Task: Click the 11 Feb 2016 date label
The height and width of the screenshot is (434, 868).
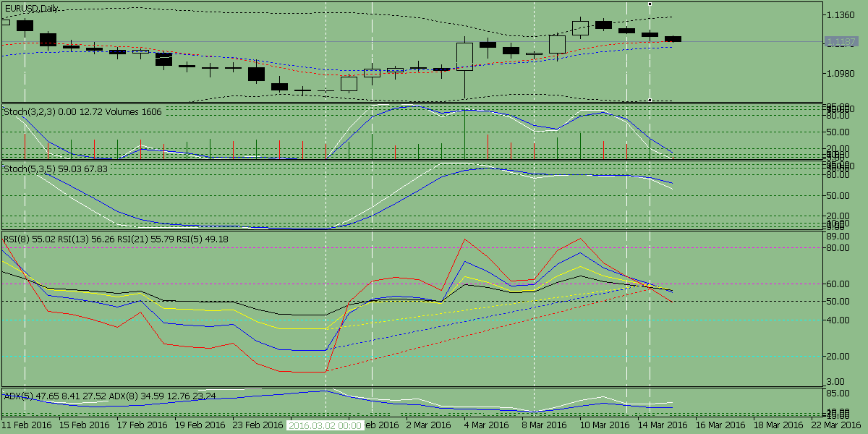Action: tap(27, 425)
